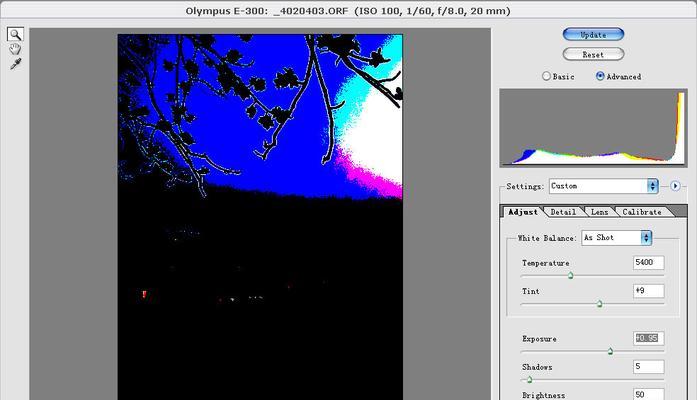Click the Exposure slider handle
697x400 pixels.
(610, 352)
